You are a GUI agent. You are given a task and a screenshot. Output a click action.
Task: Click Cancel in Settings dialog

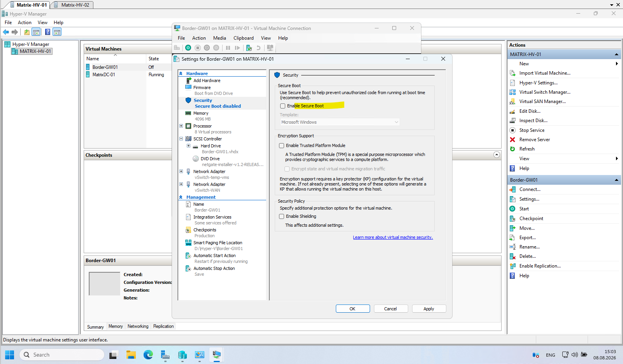click(x=391, y=309)
